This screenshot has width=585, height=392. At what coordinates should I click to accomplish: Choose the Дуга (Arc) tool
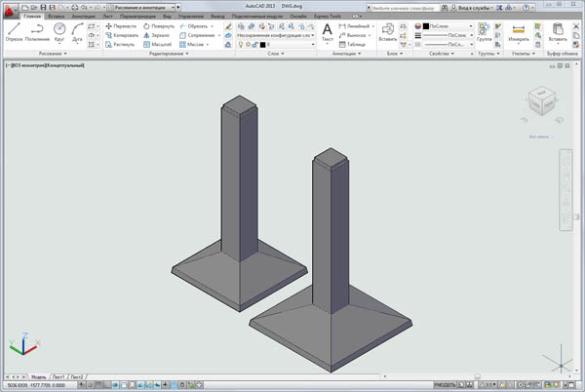[x=77, y=31]
